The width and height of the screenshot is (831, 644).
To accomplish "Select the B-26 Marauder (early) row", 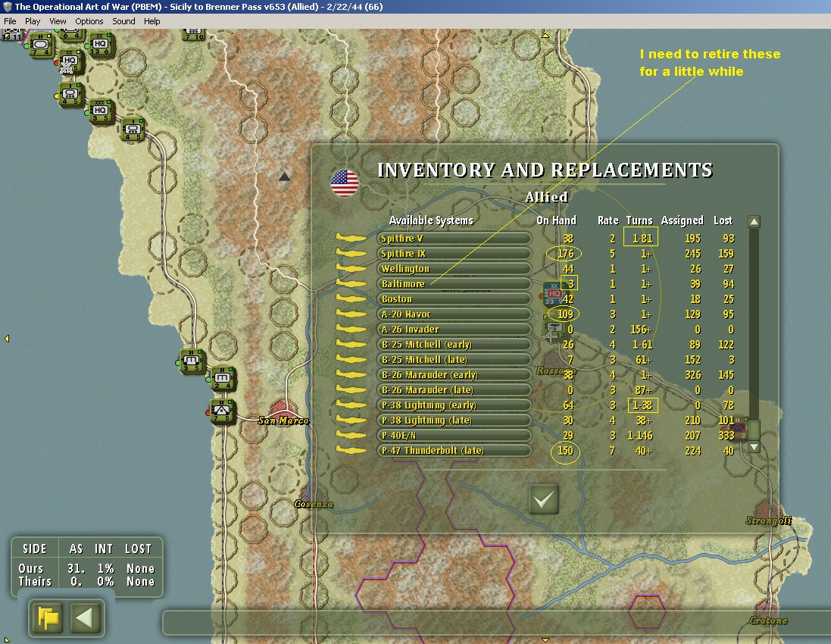I will click(454, 375).
